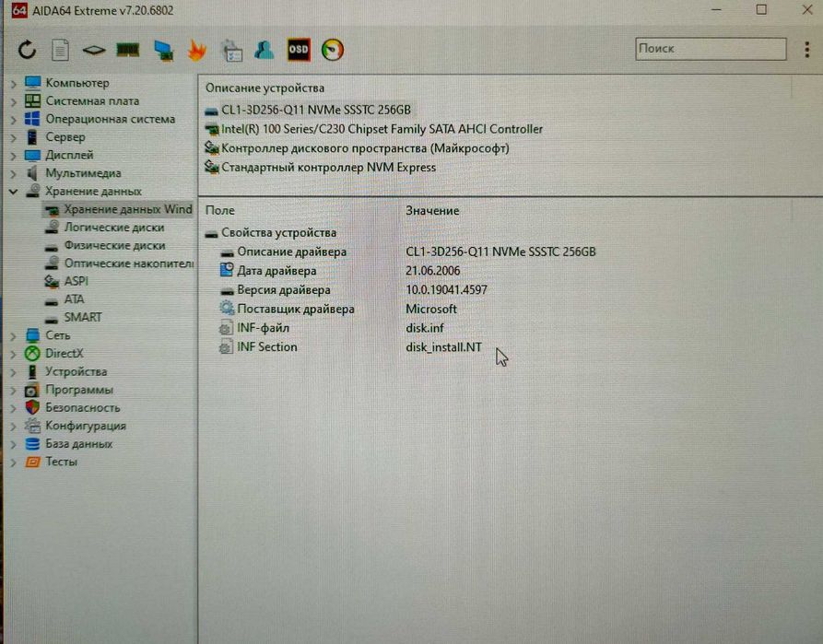The image size is (823, 644).
Task: Expand the Мультимедиа tree node
Action: 14,174
